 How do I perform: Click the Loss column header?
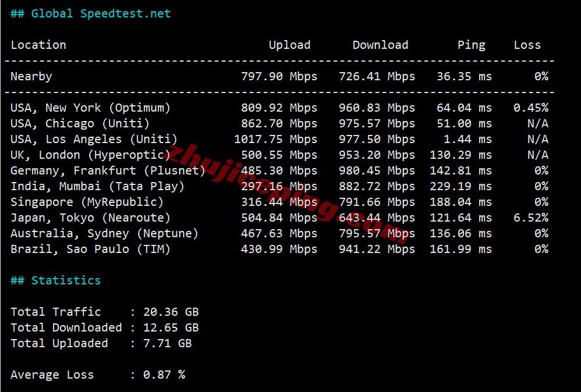527,45
